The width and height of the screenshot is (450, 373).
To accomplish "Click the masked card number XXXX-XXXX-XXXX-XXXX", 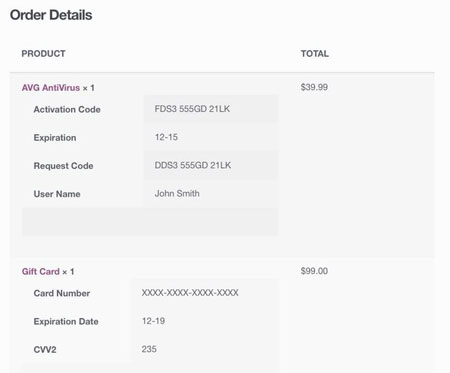I will (x=190, y=293).
